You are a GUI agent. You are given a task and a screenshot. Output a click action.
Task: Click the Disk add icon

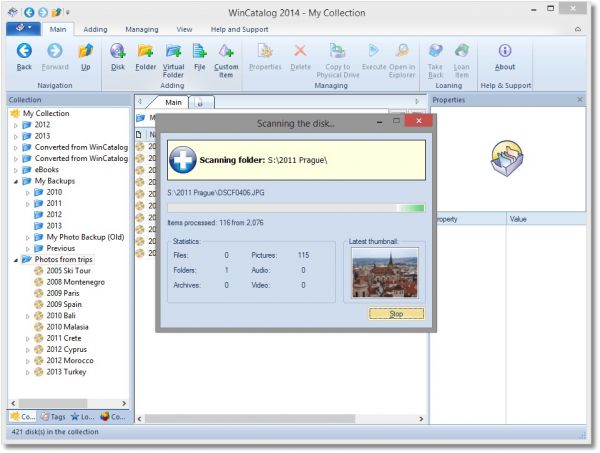[118, 52]
